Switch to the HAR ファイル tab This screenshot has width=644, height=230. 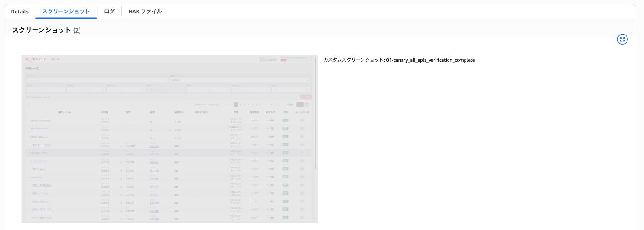(x=145, y=11)
